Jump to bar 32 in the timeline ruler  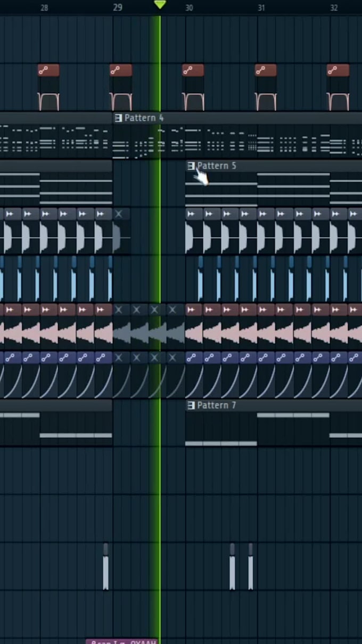[334, 7]
